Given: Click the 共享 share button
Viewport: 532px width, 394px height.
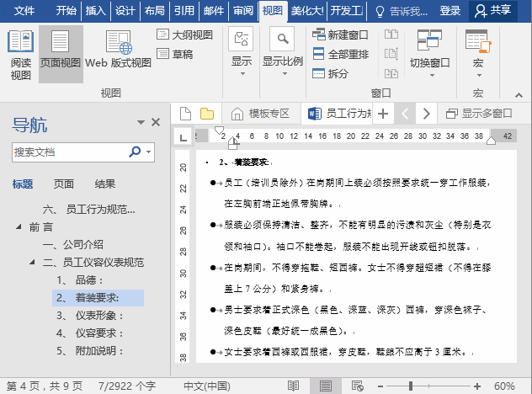Looking at the screenshot, I should pos(493,11).
